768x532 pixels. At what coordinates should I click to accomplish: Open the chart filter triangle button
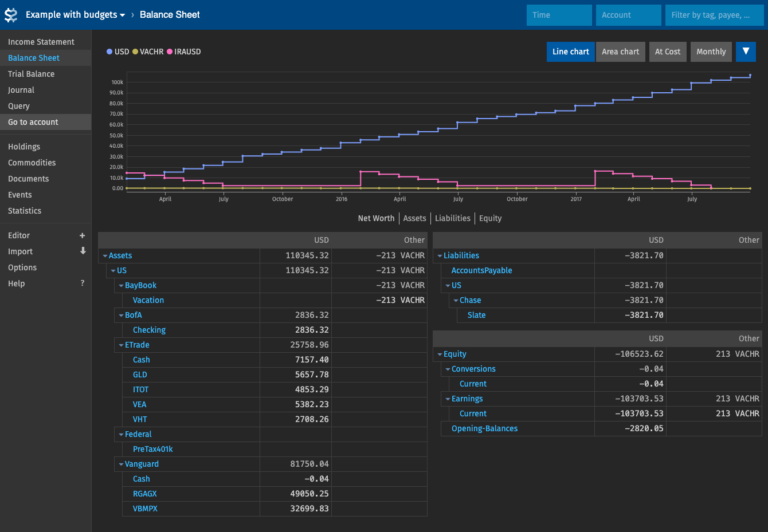(x=746, y=52)
